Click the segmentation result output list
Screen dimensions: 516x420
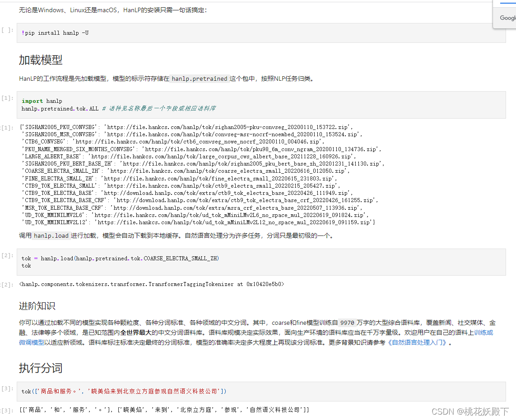(164, 410)
